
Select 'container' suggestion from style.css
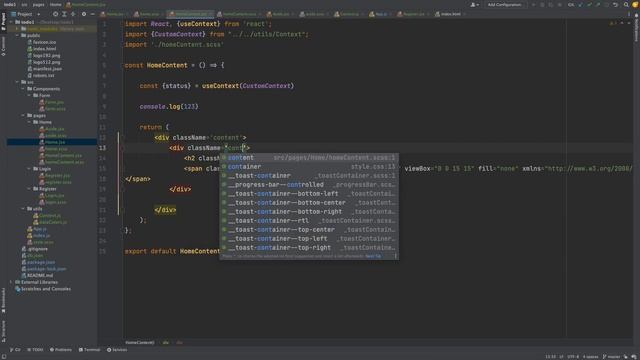pos(309,167)
